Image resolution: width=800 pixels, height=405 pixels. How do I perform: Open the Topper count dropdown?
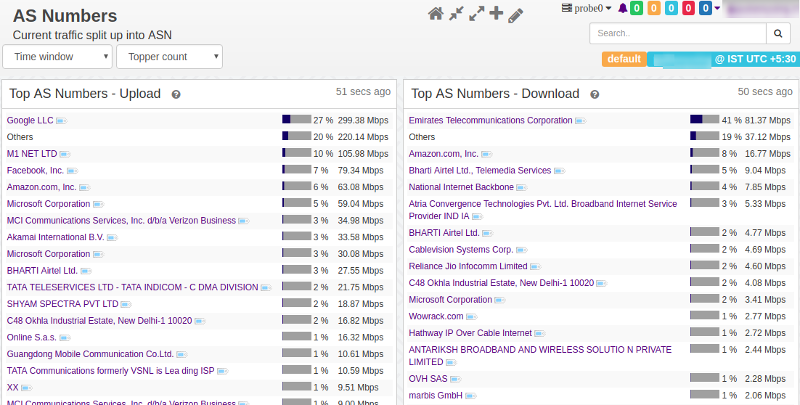[169, 57]
